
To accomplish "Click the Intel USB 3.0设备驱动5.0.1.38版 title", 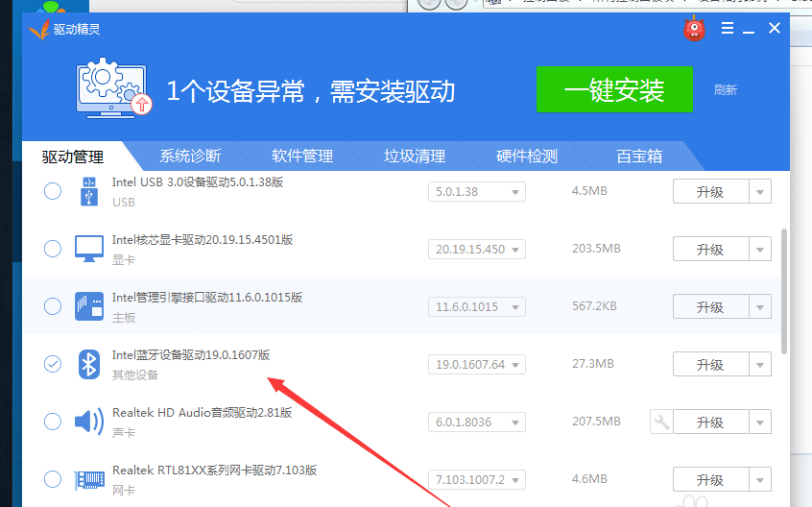I will tap(198, 182).
